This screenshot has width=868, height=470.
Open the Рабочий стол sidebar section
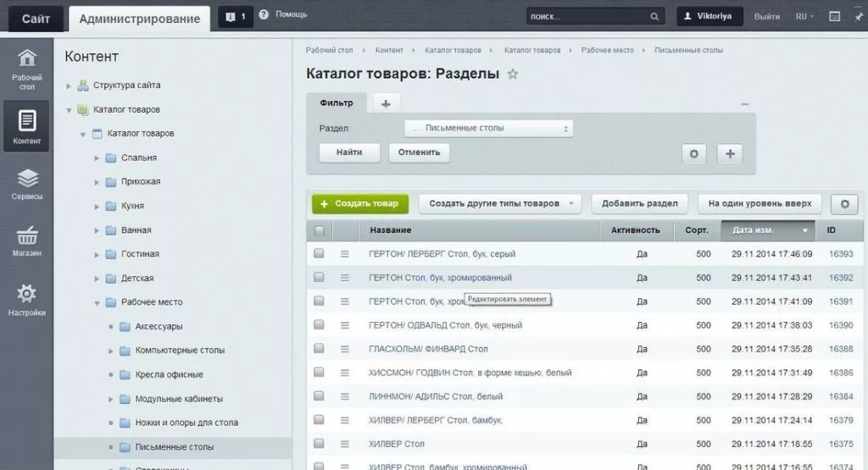[x=27, y=68]
